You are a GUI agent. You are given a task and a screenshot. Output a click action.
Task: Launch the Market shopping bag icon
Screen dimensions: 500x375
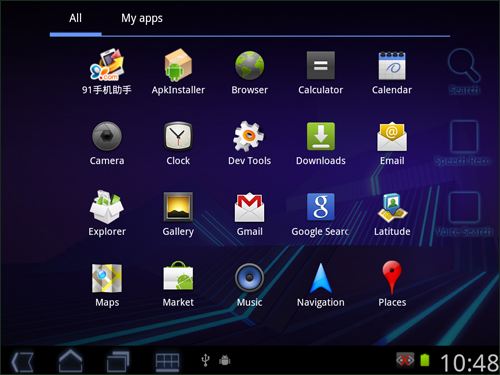coord(178,276)
